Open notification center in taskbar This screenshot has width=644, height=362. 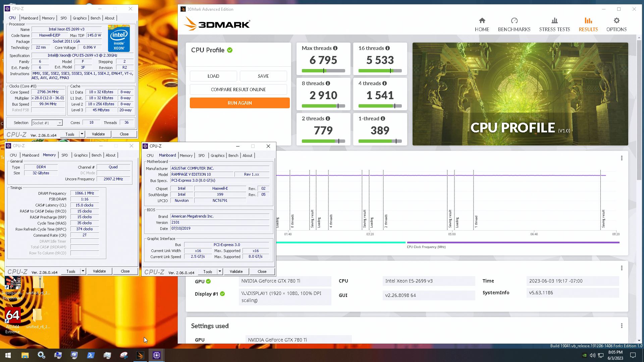633,355
